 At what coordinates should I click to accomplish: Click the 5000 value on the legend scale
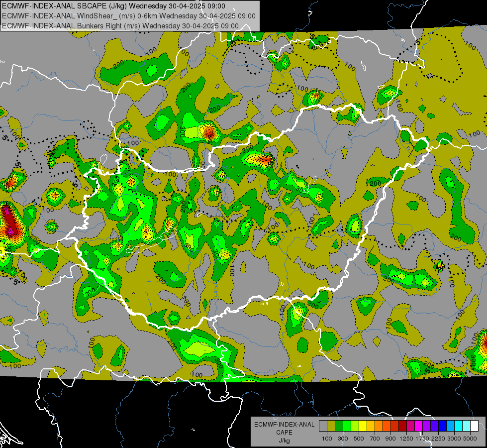pos(470,439)
